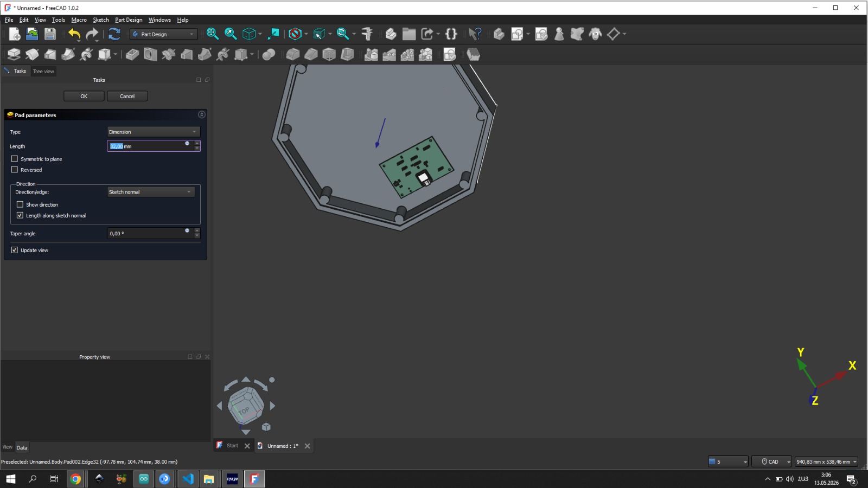Click the Pocket tool icon
The height and width of the screenshot is (488, 868).
(x=132, y=54)
